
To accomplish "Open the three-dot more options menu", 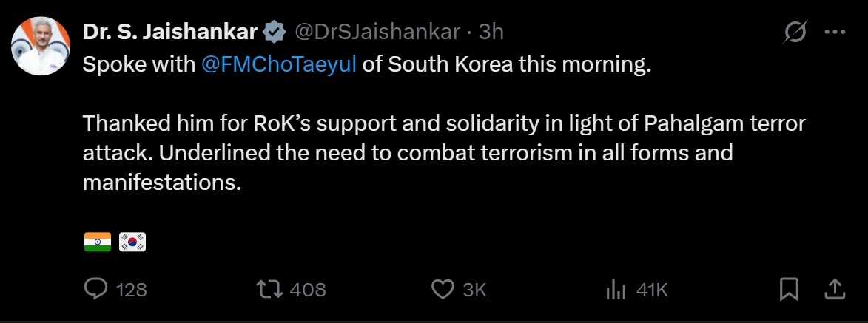I will tap(835, 33).
